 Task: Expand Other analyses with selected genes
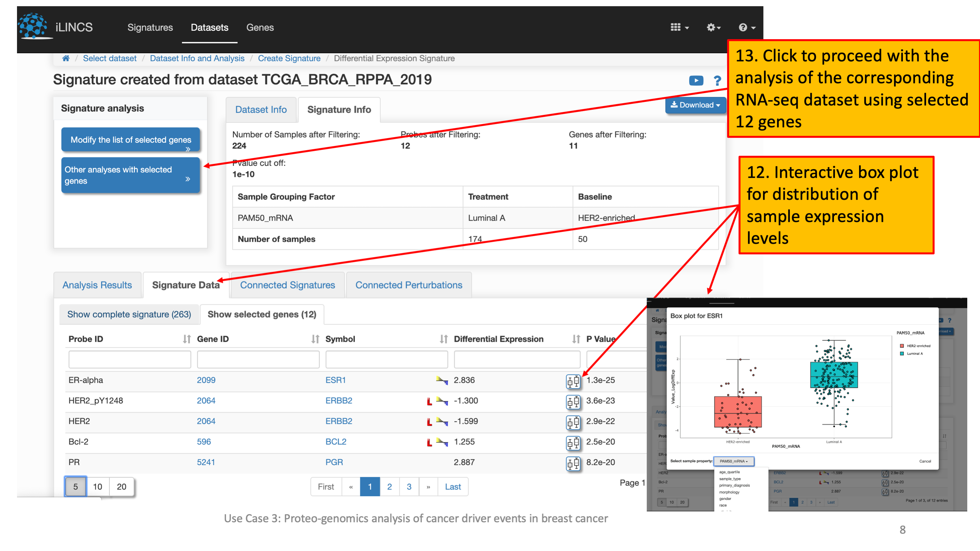pos(130,175)
